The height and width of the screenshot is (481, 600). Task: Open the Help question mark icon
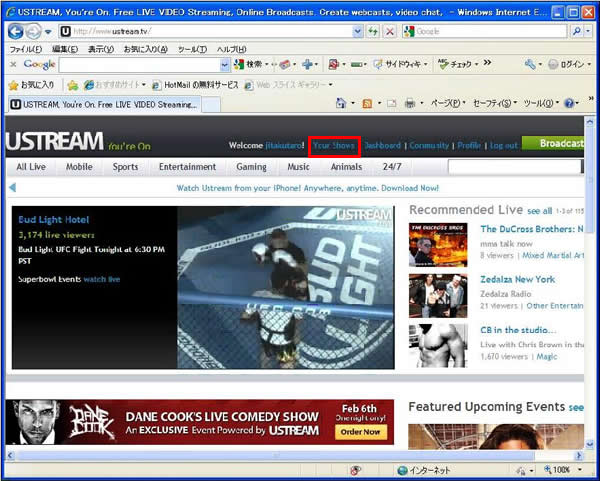click(x=569, y=103)
